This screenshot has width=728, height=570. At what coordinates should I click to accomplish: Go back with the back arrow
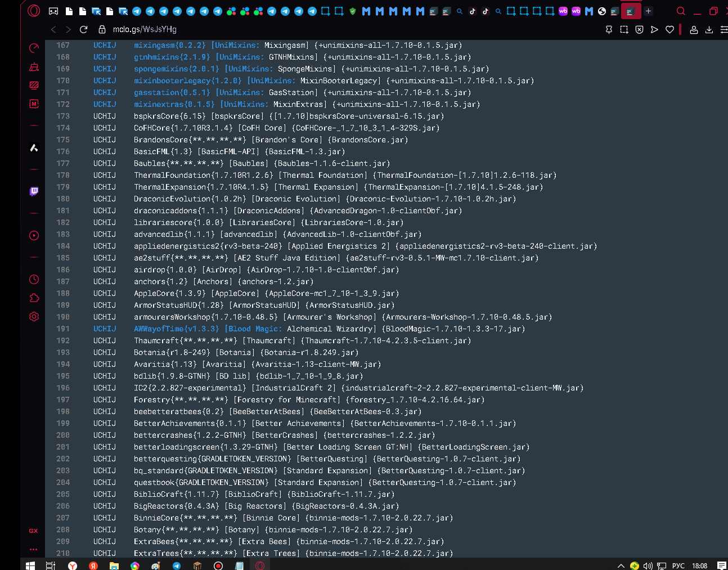(53, 29)
